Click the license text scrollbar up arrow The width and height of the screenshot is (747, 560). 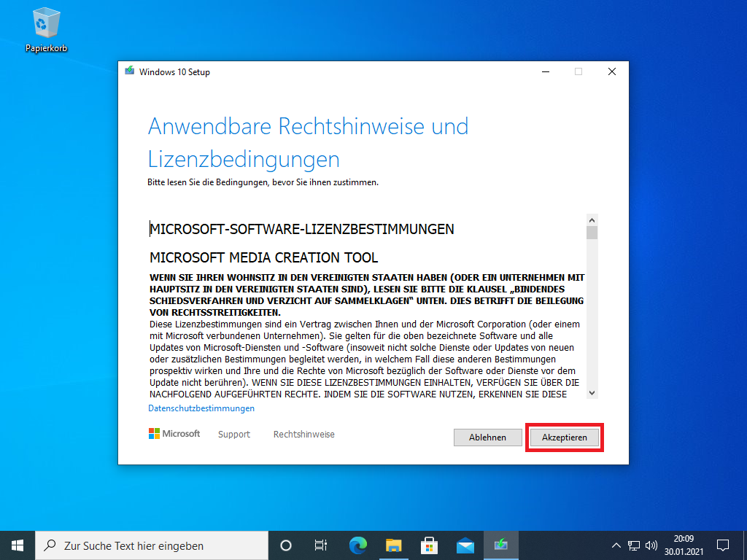tap(592, 220)
